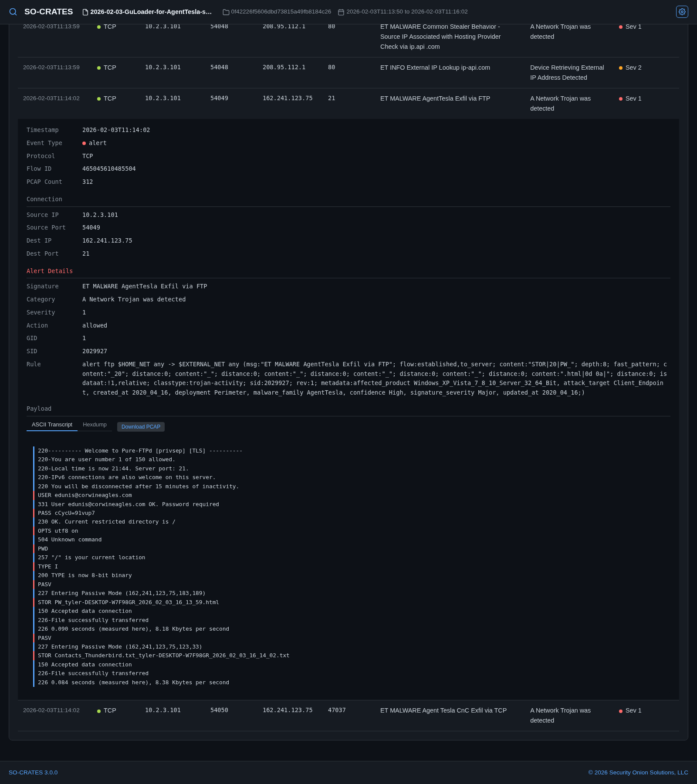
Task: Expand the Agent Tesla CnC Exfil via TCP row
Action: tap(348, 716)
